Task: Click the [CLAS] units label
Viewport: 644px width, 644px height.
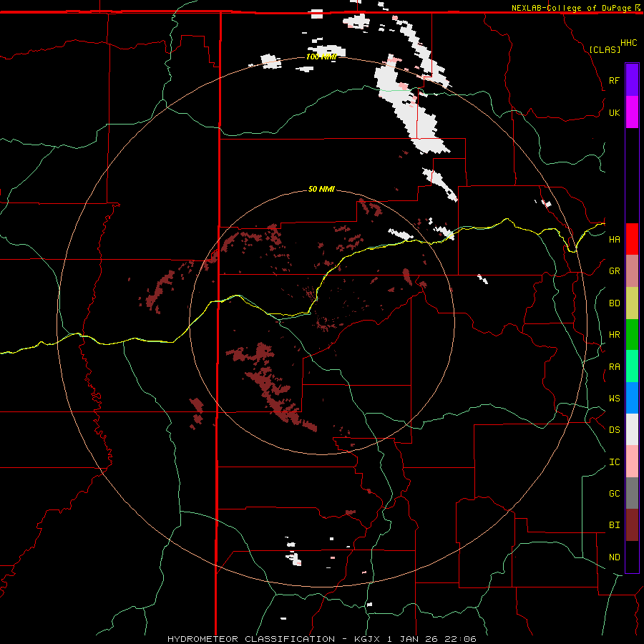Action: (x=605, y=49)
